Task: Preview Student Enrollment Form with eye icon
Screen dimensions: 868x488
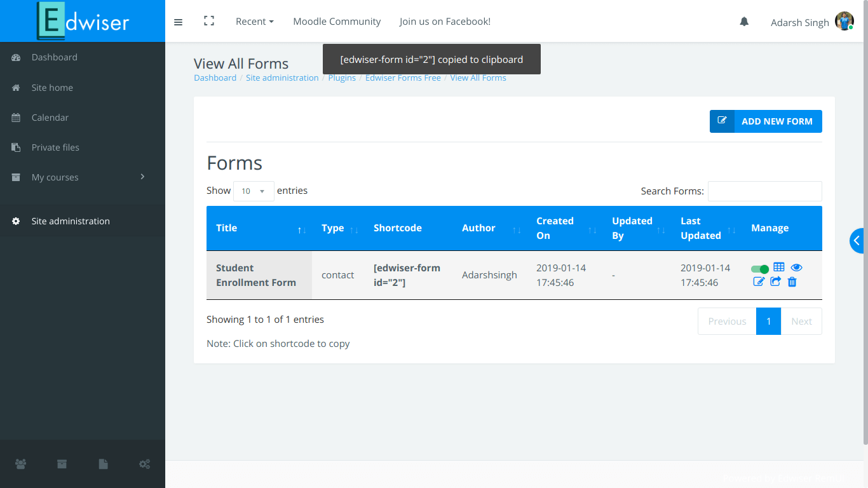Action: tap(797, 268)
